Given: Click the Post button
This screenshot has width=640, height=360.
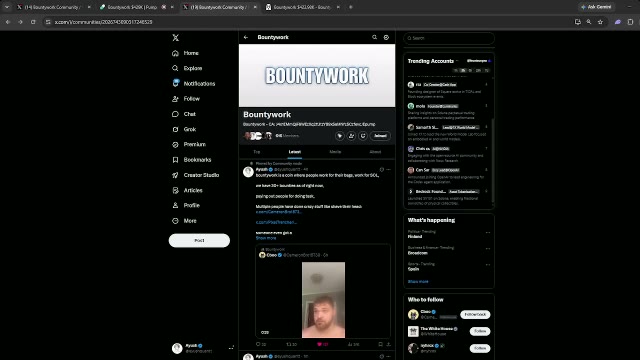Looking at the screenshot, I should (199, 240).
